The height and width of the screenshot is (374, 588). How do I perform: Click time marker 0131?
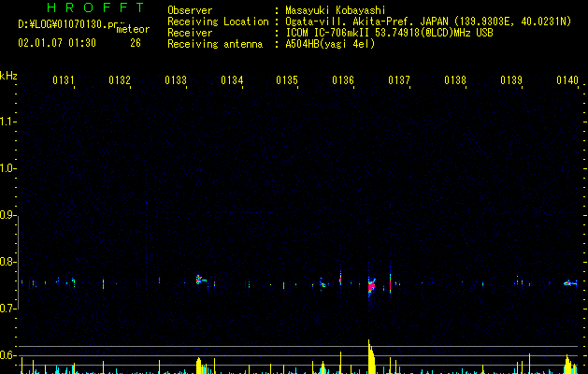tap(63, 80)
